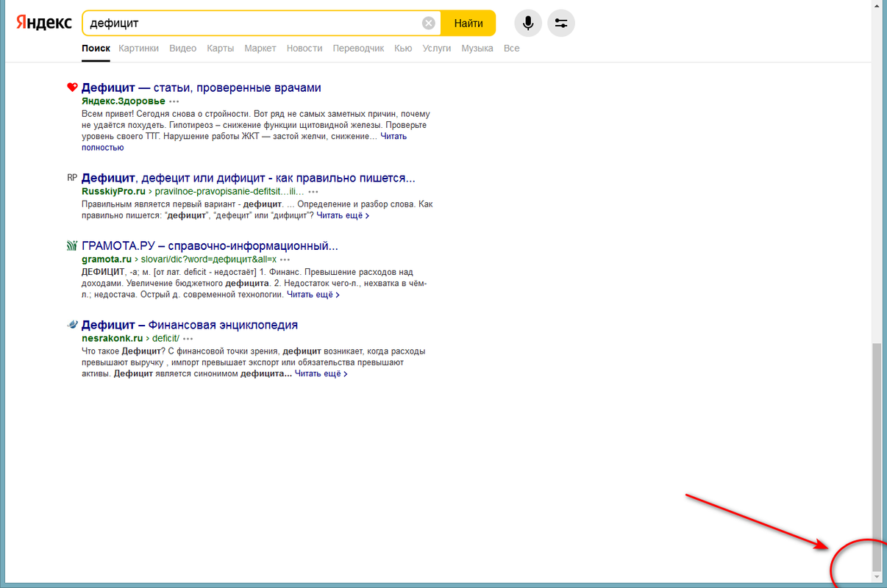The height and width of the screenshot is (588, 887).
Task: Click the nesrakonk.ru favicon
Action: [72, 325]
